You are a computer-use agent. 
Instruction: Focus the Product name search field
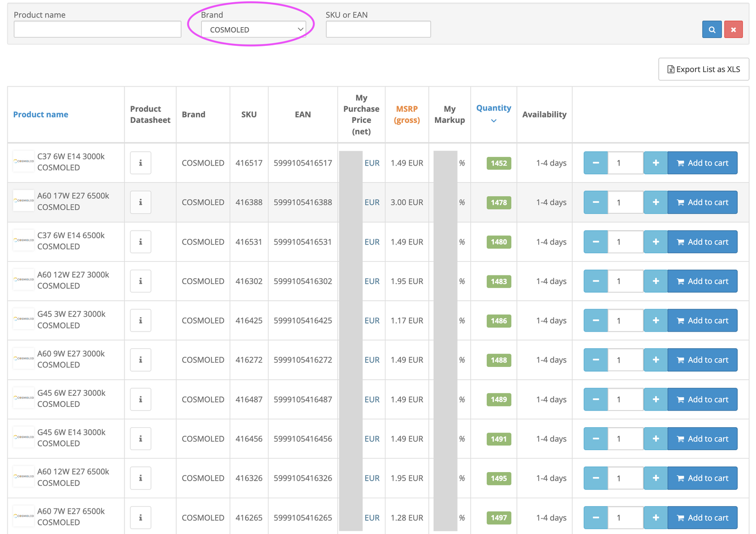pyautogui.click(x=97, y=29)
